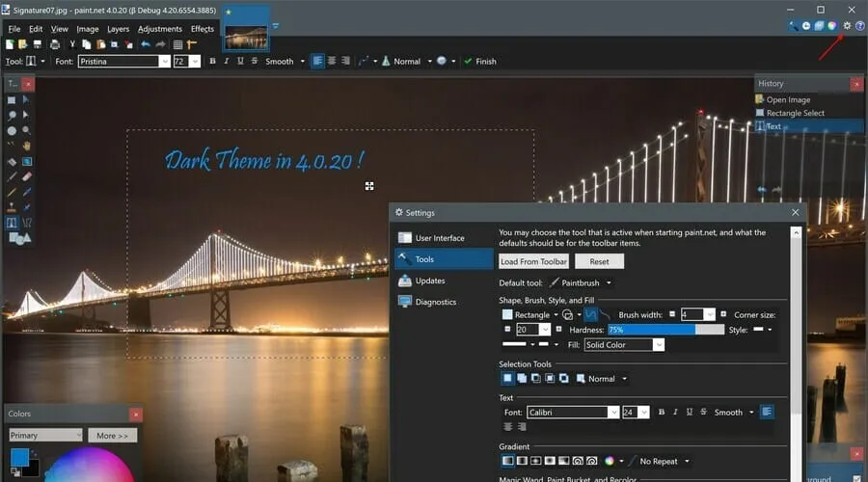Click the Undo arrow in toolbar
This screenshot has width=868, height=482.
pyautogui.click(x=146, y=44)
